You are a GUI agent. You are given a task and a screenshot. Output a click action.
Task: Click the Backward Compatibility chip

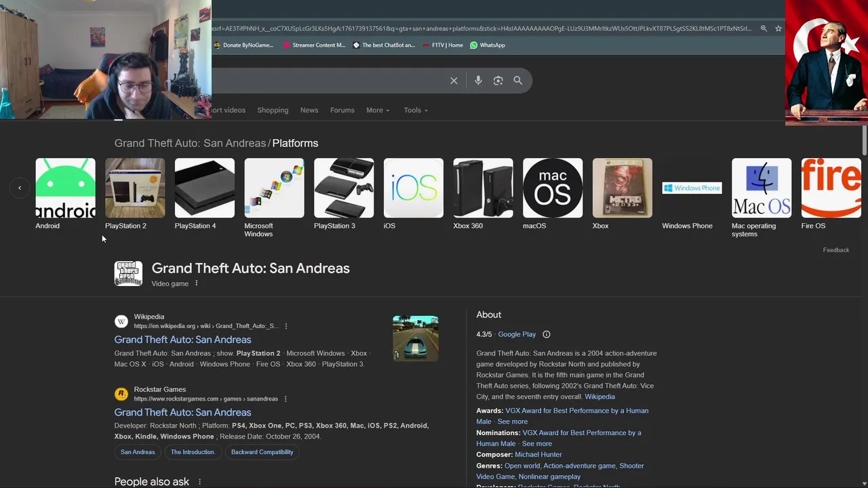[x=262, y=452]
